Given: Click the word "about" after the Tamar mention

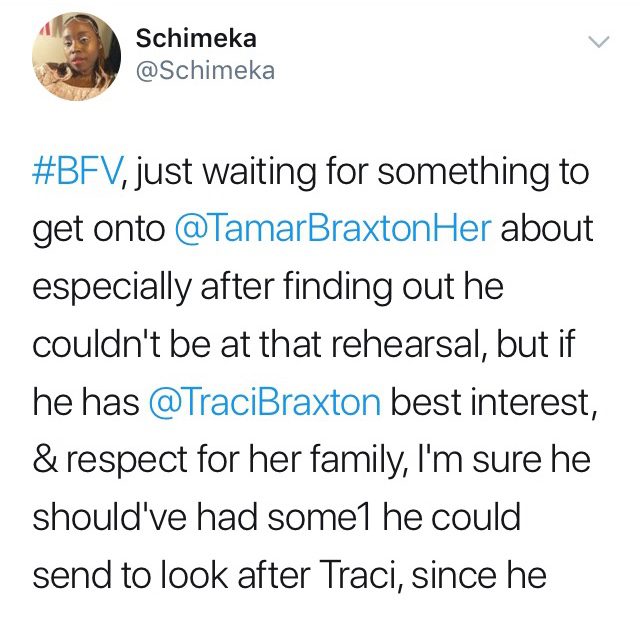Looking at the screenshot, I should [547, 228].
